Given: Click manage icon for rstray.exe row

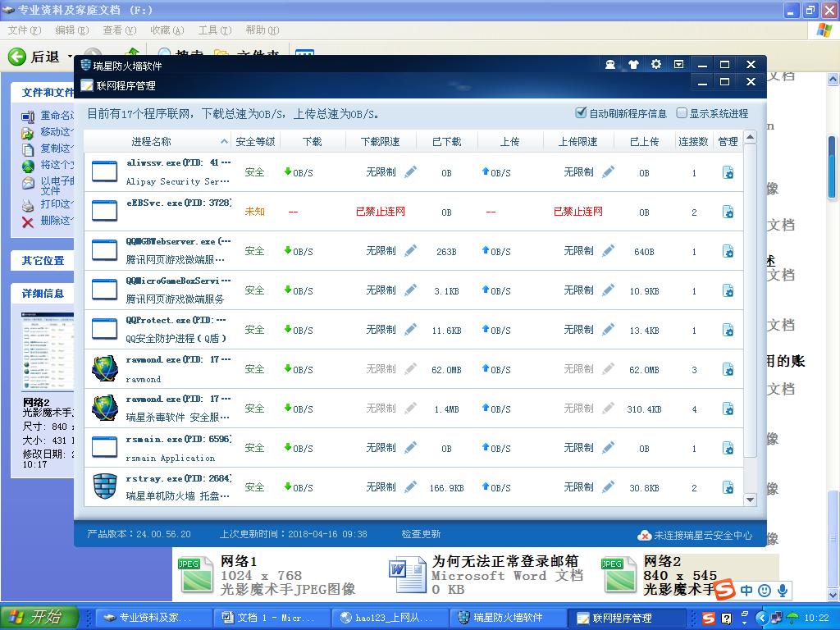Looking at the screenshot, I should pyautogui.click(x=728, y=487).
